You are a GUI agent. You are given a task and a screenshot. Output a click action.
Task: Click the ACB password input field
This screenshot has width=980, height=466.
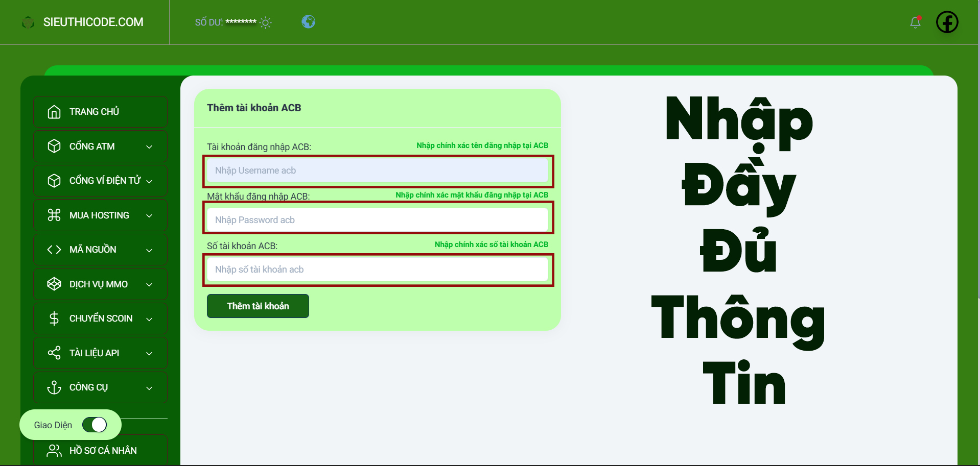coord(378,220)
